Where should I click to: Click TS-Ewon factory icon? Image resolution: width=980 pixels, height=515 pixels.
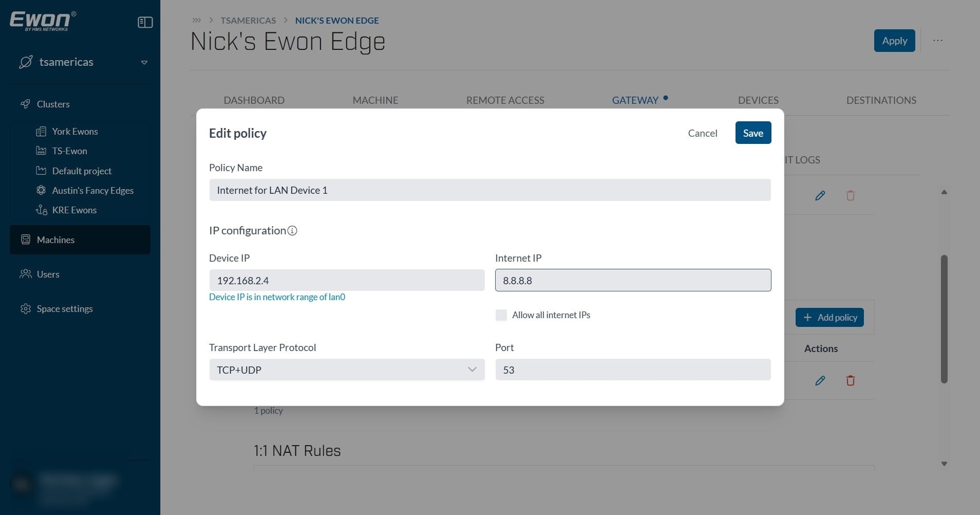point(41,151)
